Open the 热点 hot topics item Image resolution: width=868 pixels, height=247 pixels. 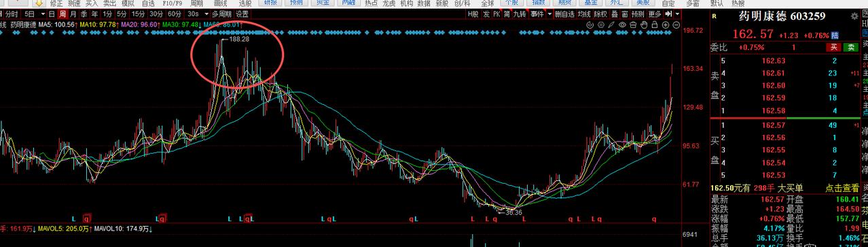pyautogui.click(x=371, y=3)
